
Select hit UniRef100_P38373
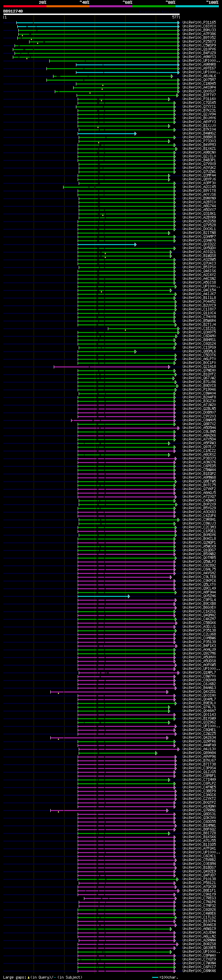(x=199, y=459)
